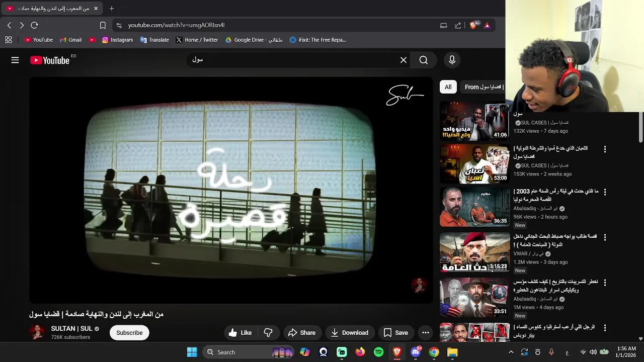Open the Brave Shields lion icon
Viewport: 644px width, 362px height.
473,25
